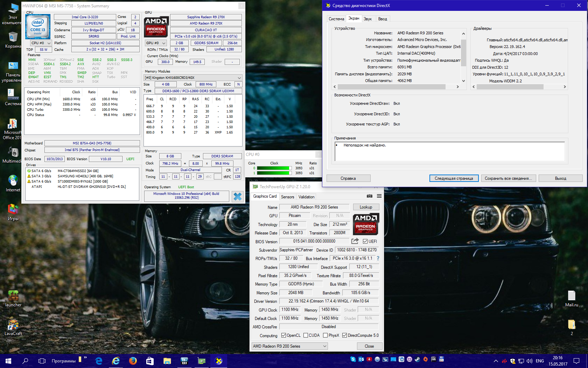Click the Lookup button in GPU-Z
The width and height of the screenshot is (588, 368).
click(366, 207)
